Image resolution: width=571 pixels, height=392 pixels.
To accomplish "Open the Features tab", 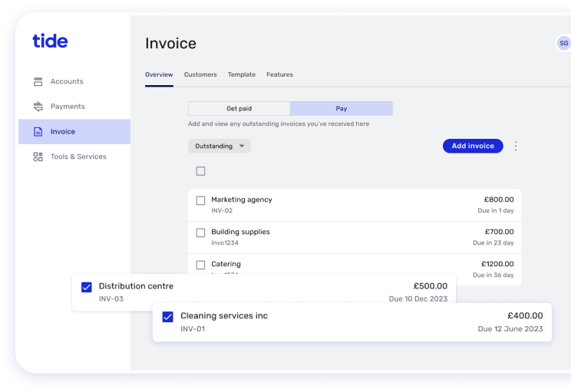I will [x=279, y=74].
